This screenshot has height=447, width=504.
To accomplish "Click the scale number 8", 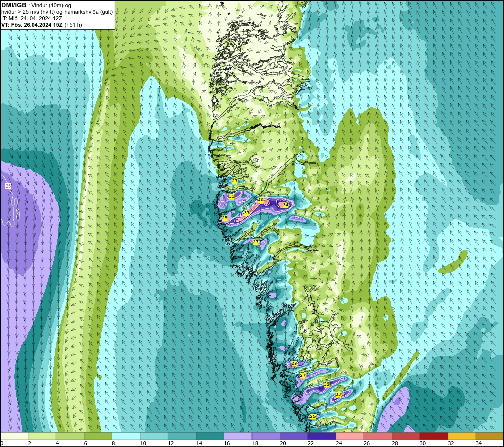I will click(x=113, y=443).
